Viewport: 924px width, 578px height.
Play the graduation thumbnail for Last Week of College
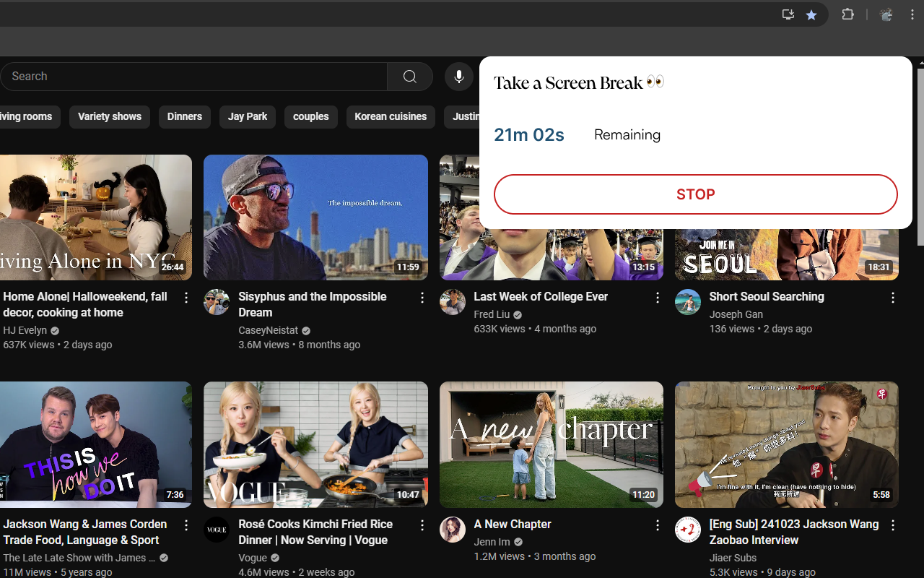(552, 254)
